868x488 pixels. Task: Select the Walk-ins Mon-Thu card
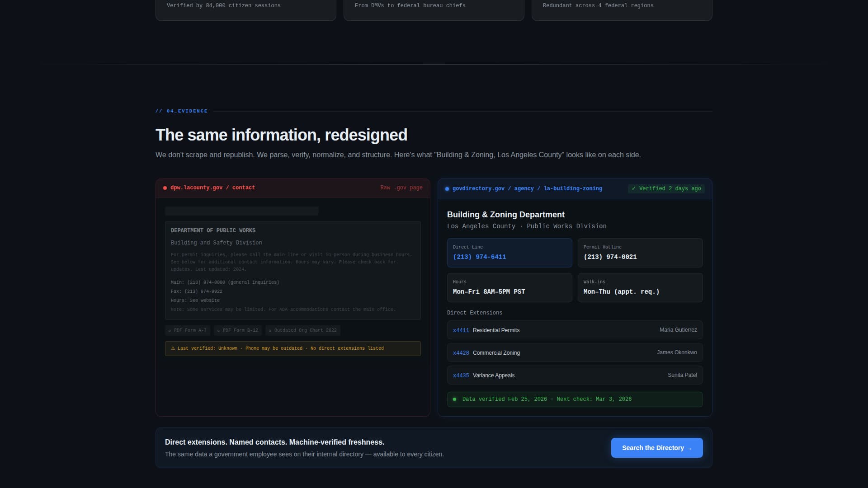pyautogui.click(x=640, y=287)
